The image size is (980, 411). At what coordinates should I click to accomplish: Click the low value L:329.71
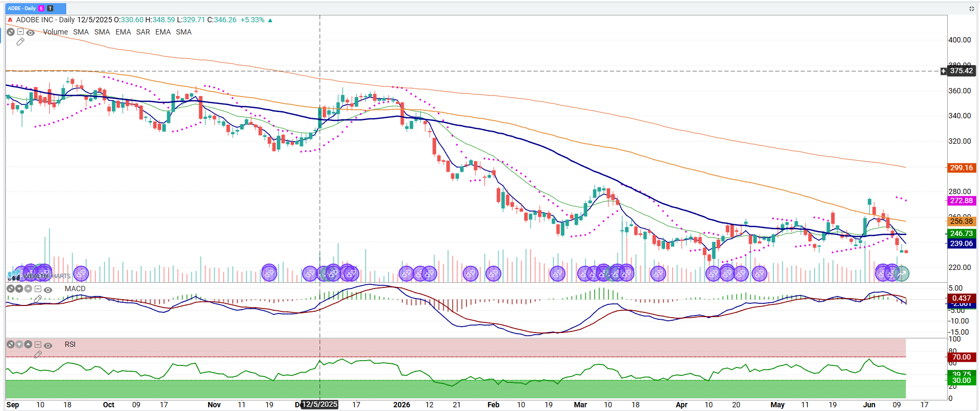tap(191, 20)
